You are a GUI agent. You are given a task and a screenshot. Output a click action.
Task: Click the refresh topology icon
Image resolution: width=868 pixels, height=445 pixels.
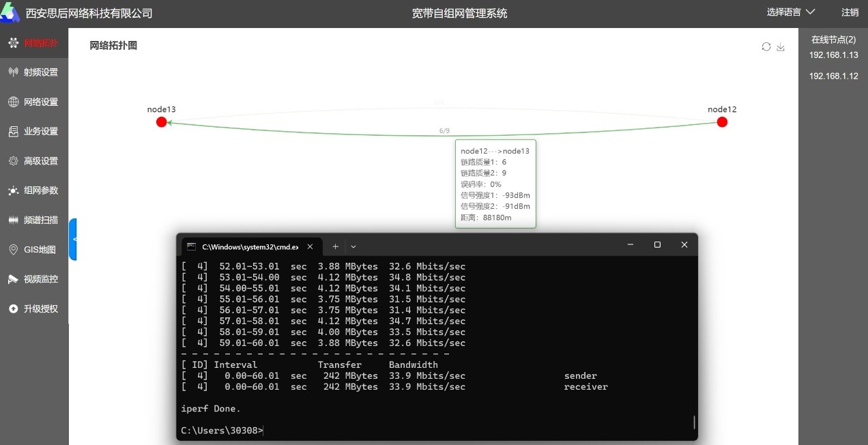(766, 46)
